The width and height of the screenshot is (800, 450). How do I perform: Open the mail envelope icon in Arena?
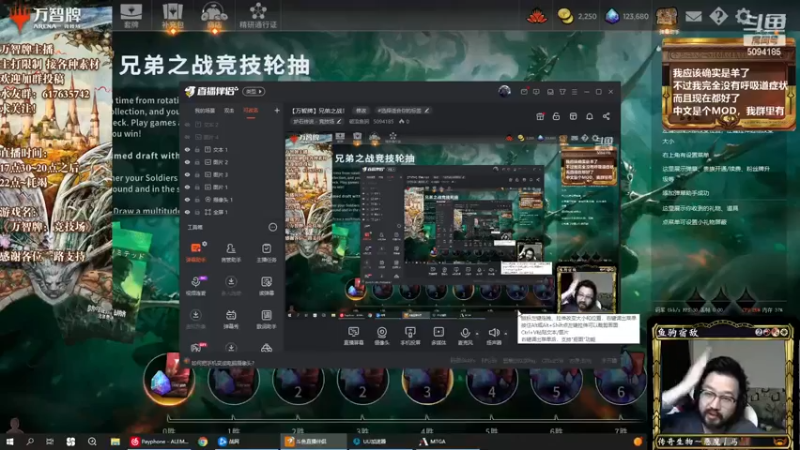(x=693, y=16)
